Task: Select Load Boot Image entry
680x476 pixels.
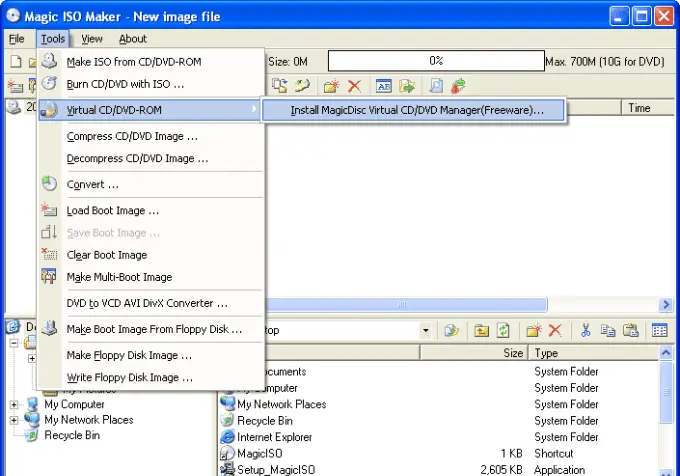Action: (151, 211)
